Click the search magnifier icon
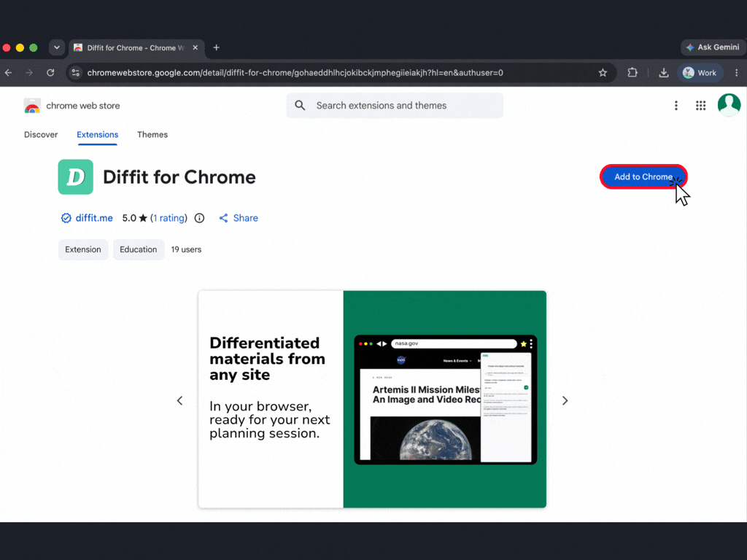The width and height of the screenshot is (747, 560). pos(300,105)
